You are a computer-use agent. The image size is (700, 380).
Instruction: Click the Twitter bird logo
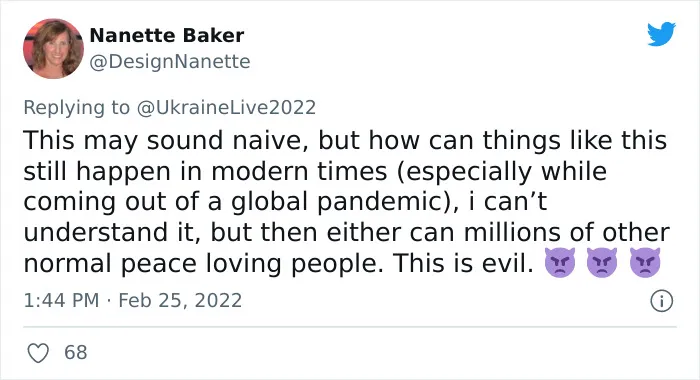coord(661,34)
